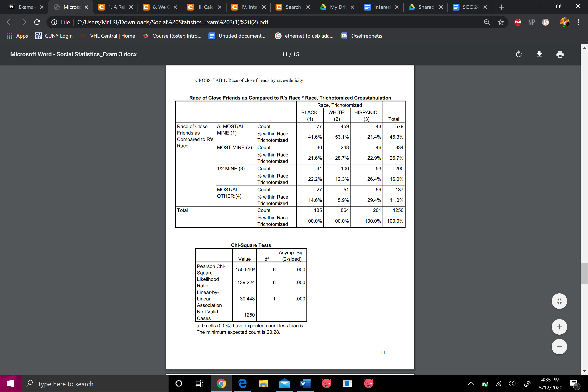
Task: Print the PDF document
Action: (560, 54)
